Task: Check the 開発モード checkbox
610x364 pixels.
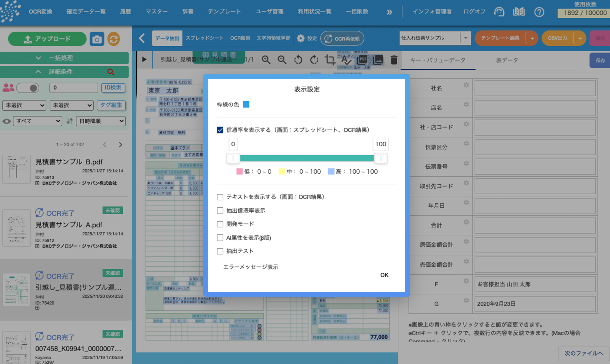Action: coord(220,224)
